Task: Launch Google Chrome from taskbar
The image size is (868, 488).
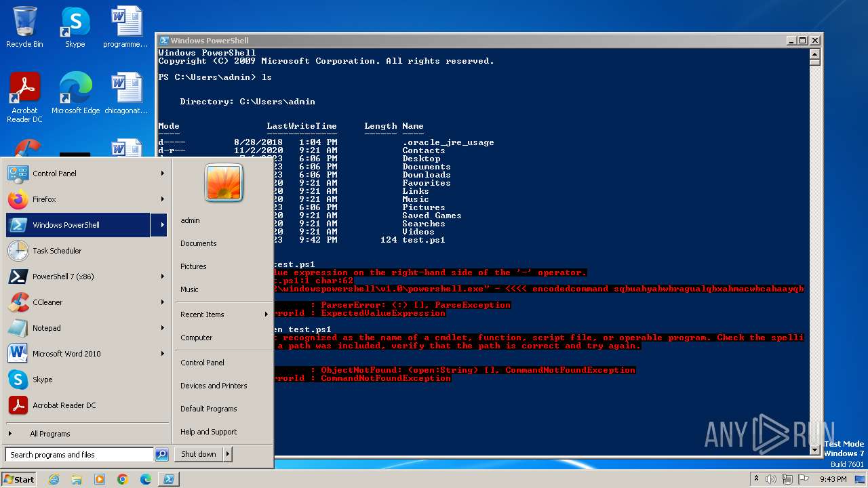Action: tap(123, 479)
